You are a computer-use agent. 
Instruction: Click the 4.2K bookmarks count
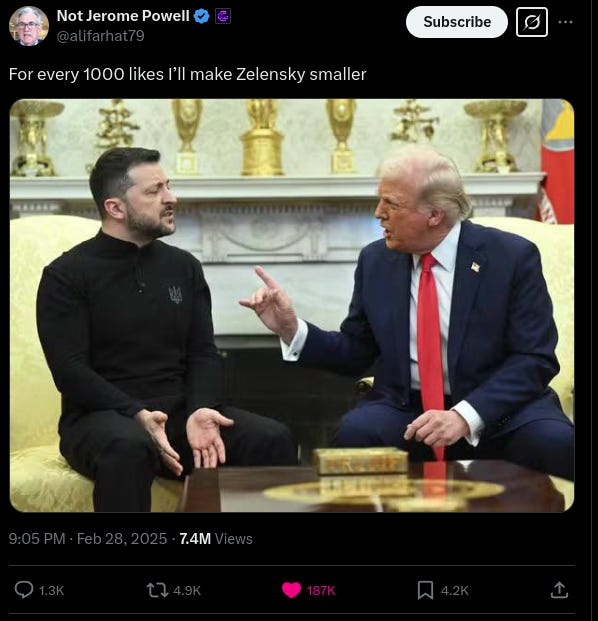pos(455,591)
